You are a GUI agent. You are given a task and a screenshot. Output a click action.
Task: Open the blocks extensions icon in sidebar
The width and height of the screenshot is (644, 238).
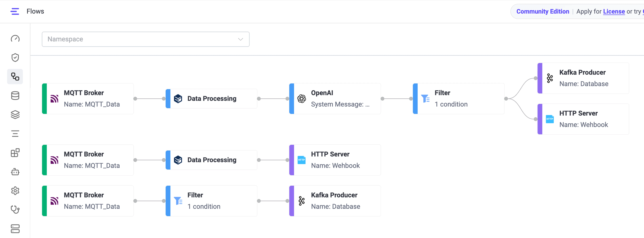click(15, 153)
